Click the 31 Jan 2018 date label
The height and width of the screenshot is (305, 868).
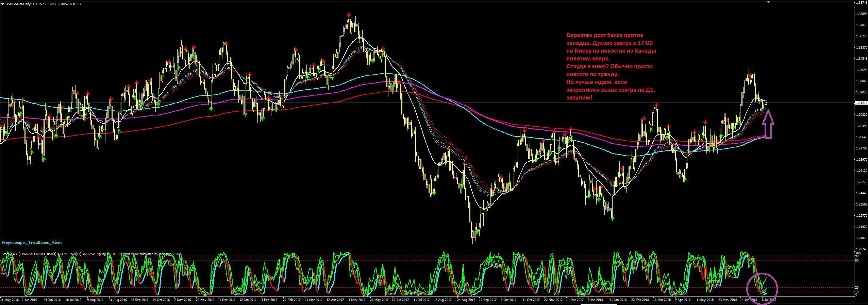pyautogui.click(x=618, y=300)
